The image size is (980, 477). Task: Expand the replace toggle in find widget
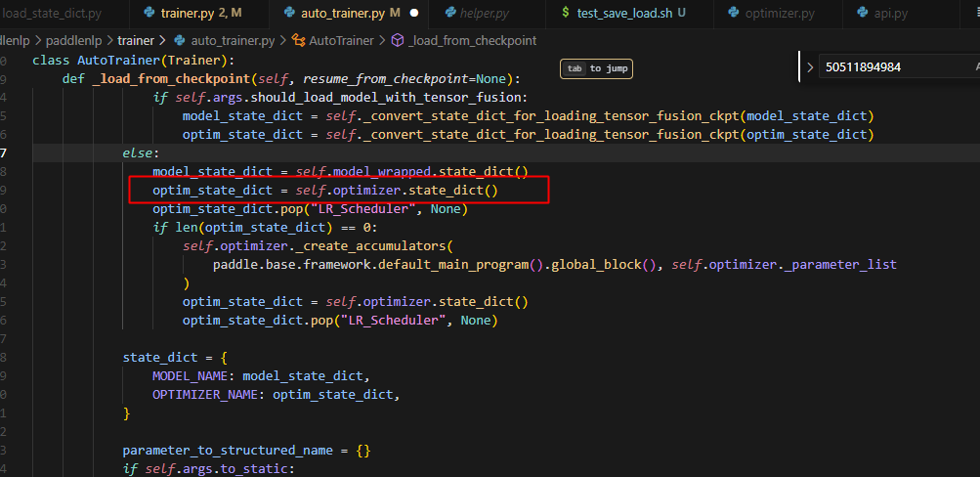[x=809, y=67]
